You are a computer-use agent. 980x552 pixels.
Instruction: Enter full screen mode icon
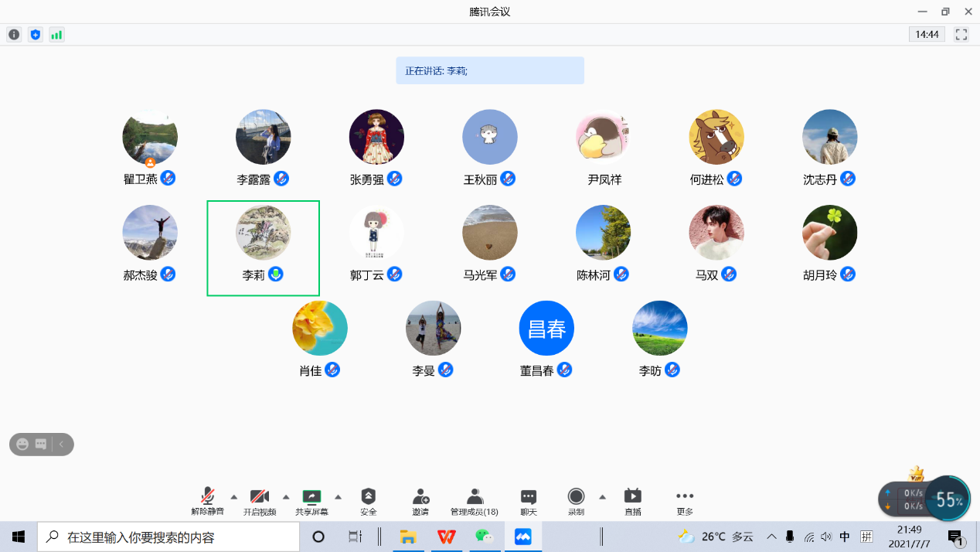pyautogui.click(x=961, y=35)
